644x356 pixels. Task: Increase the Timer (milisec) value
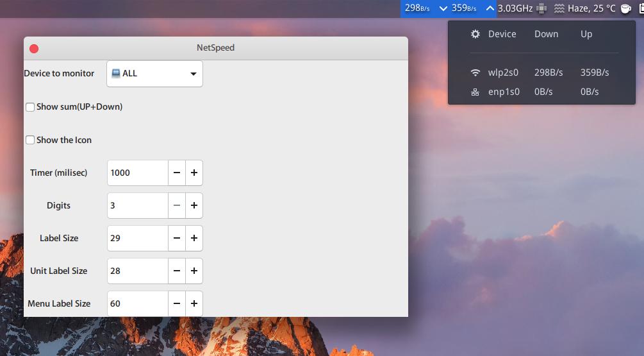(x=194, y=173)
